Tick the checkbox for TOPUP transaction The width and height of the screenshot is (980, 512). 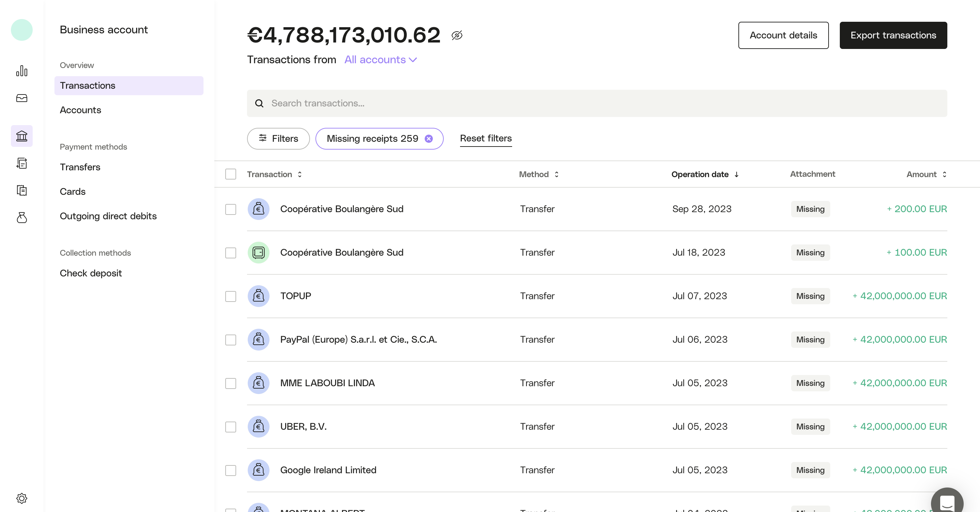[x=231, y=296]
